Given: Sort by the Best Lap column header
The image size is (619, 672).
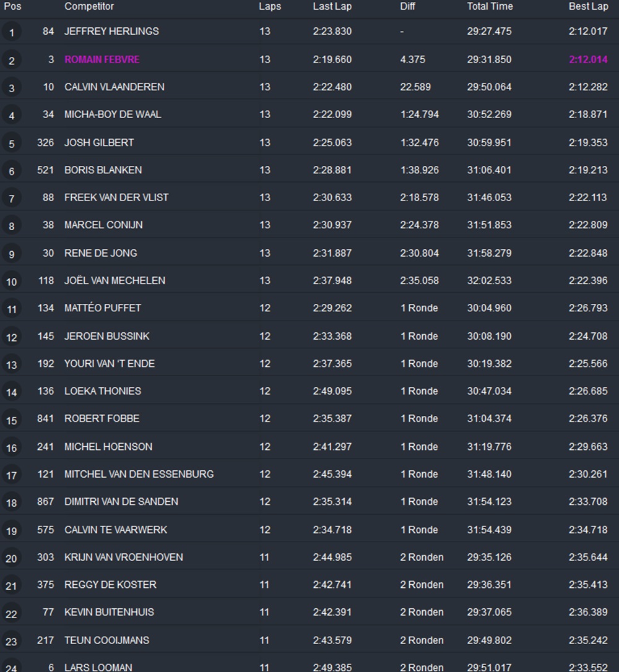Looking at the screenshot, I should coord(588,6).
